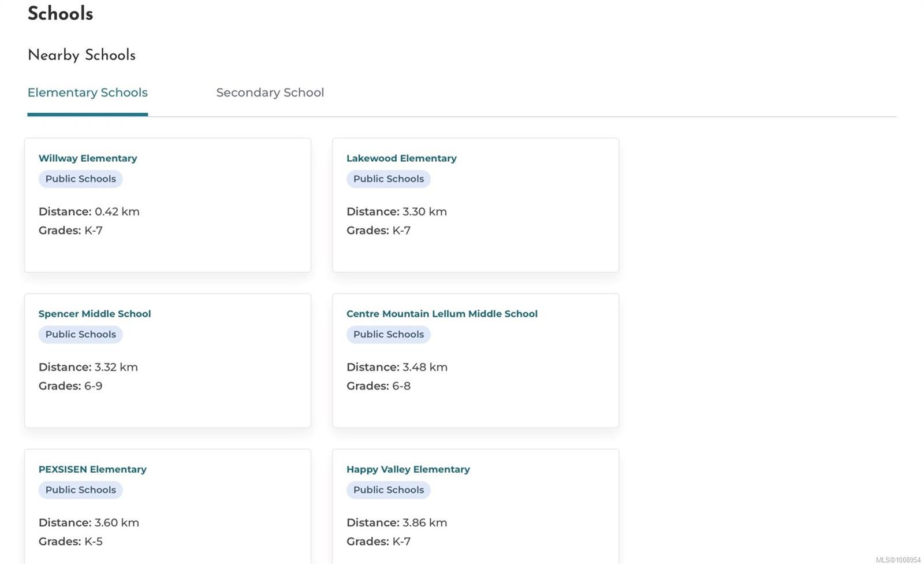Click the MLS number watermark

click(898, 559)
